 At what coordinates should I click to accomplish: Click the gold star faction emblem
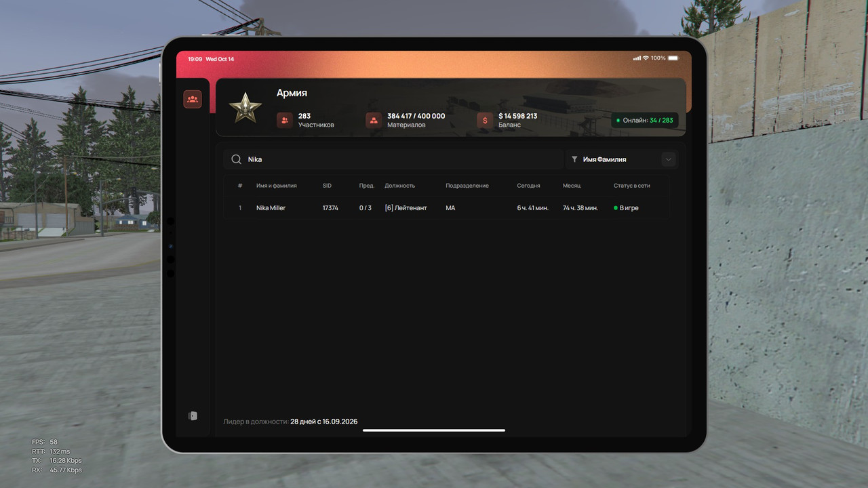(x=245, y=107)
